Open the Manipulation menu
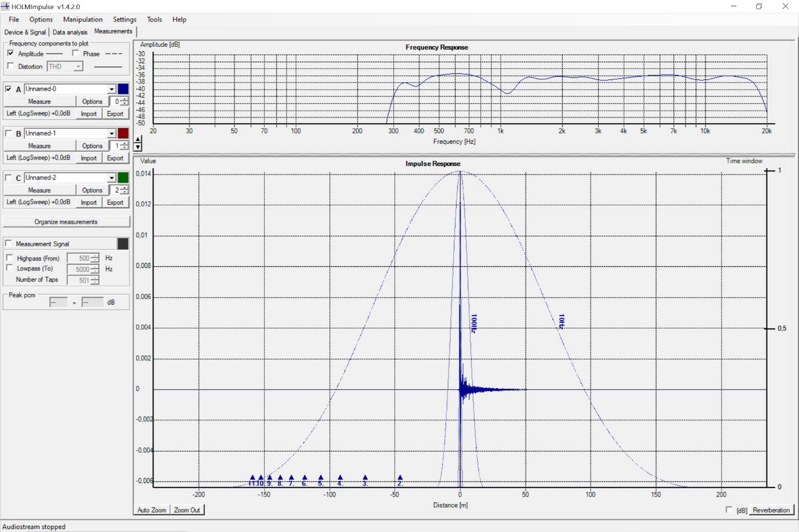The width and height of the screenshot is (799, 532). (x=83, y=19)
